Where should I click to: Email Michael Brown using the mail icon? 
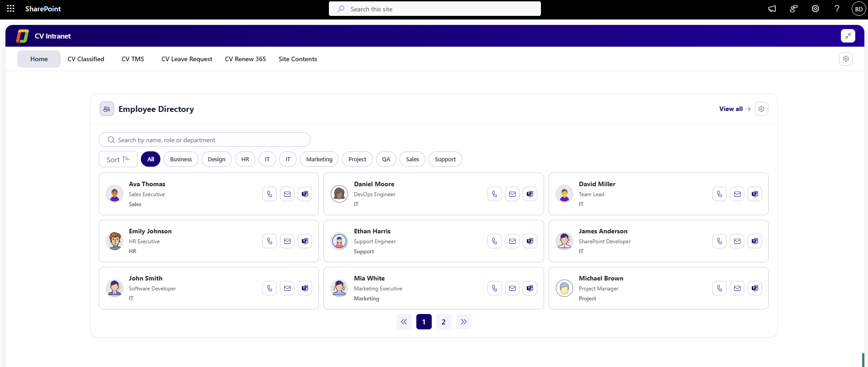pos(737,288)
